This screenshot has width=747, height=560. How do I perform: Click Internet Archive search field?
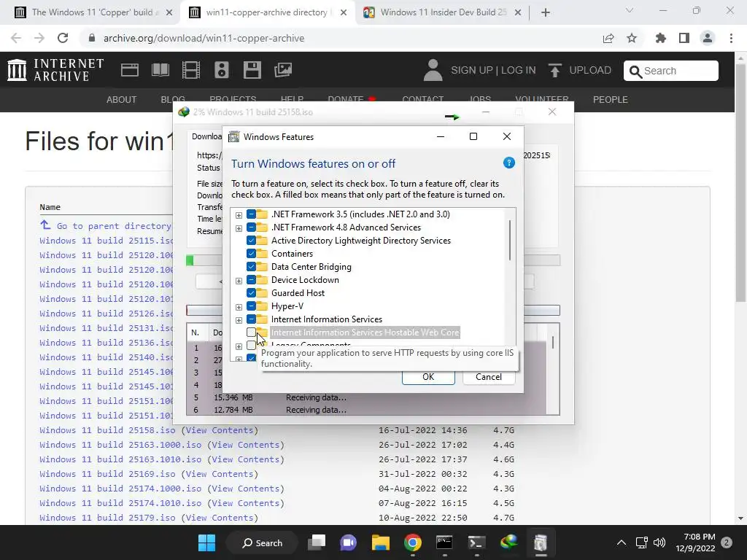point(671,71)
